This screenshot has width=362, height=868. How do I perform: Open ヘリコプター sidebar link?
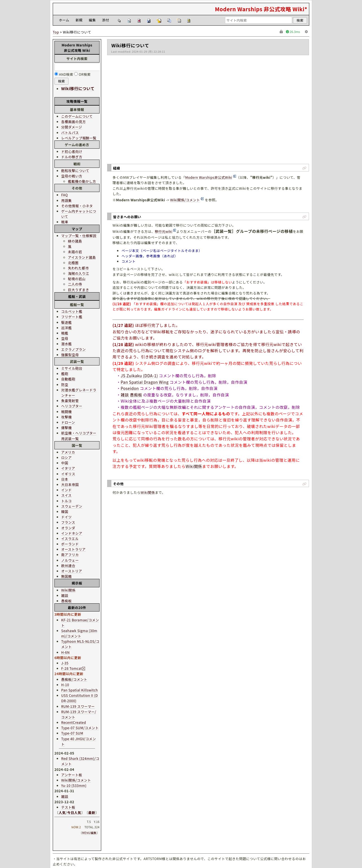point(72,406)
